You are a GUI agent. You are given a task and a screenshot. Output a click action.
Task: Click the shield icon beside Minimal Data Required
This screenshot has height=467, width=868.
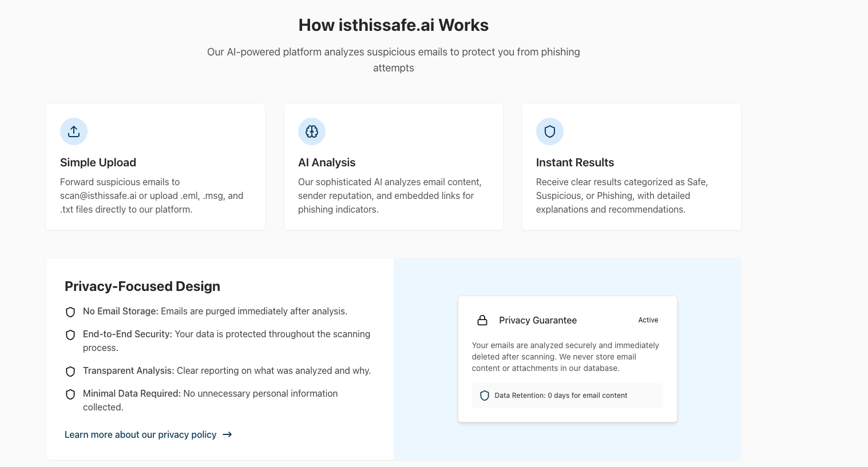[x=70, y=394]
